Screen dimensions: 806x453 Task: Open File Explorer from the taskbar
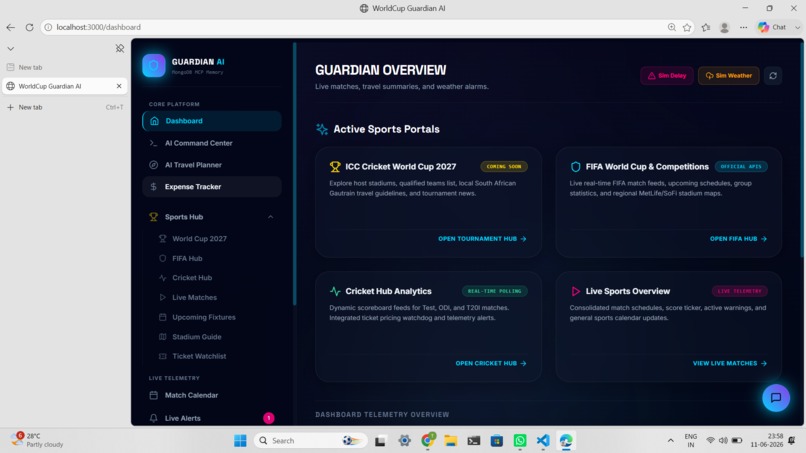pos(451,441)
